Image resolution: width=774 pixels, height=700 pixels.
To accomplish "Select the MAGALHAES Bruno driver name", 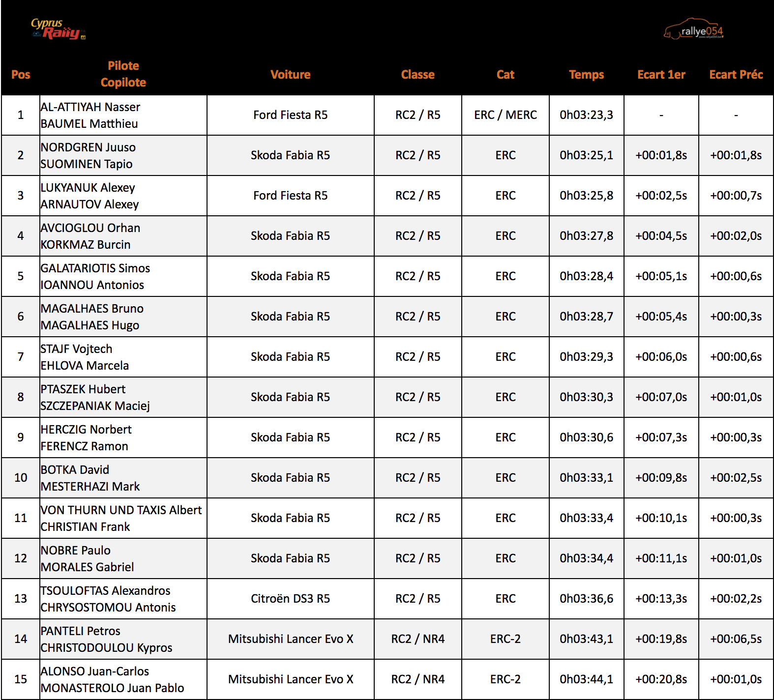I will point(92,309).
